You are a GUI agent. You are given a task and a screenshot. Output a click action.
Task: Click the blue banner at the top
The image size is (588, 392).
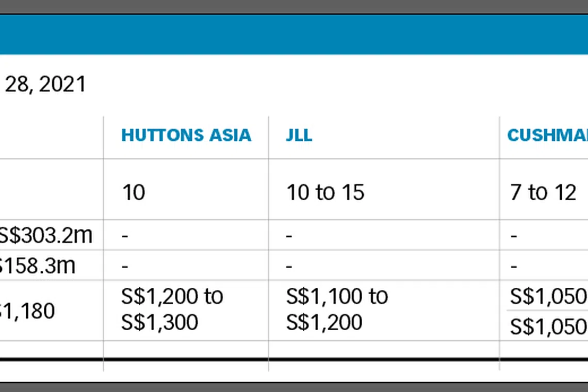pyautogui.click(x=294, y=34)
